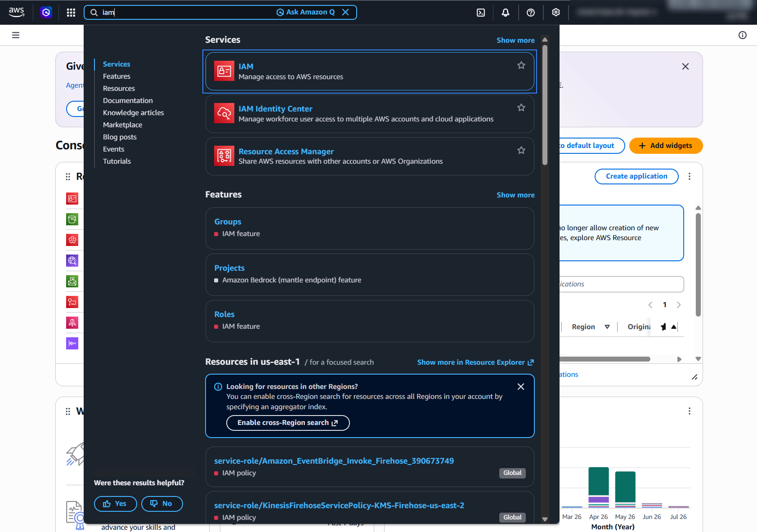Screen dimensions: 757x532
Task: Open the cost widget kebab menu
Action: (690, 411)
